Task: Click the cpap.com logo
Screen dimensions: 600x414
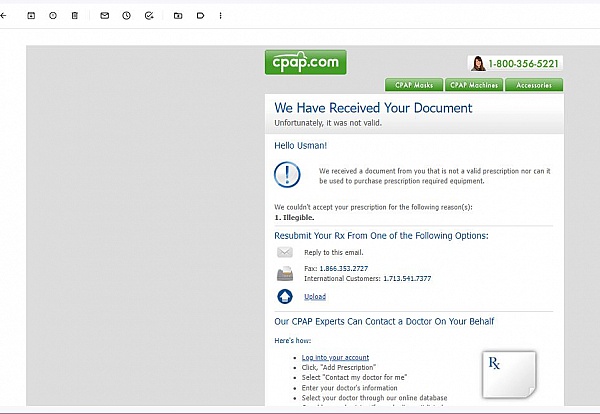Action: 305,62
